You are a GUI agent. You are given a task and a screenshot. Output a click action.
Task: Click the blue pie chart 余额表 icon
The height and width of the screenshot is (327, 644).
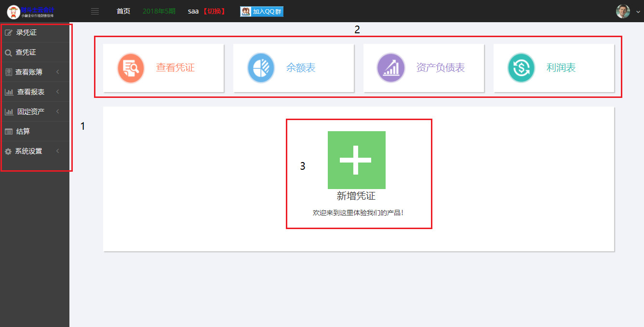[261, 68]
